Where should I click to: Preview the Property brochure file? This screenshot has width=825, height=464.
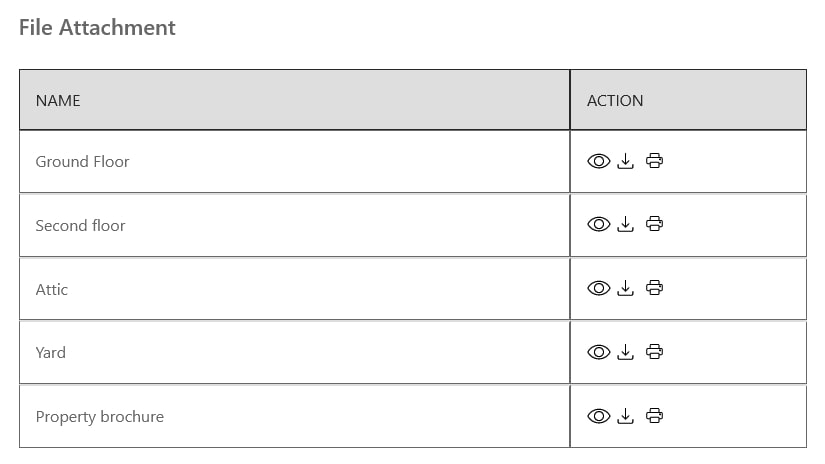tap(598, 416)
